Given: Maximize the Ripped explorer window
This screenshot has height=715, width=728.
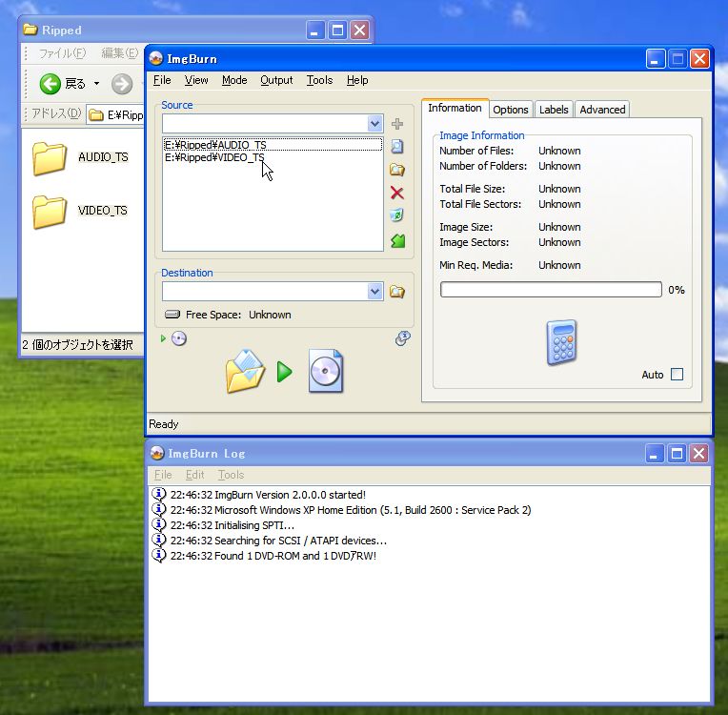Looking at the screenshot, I should coord(337,31).
